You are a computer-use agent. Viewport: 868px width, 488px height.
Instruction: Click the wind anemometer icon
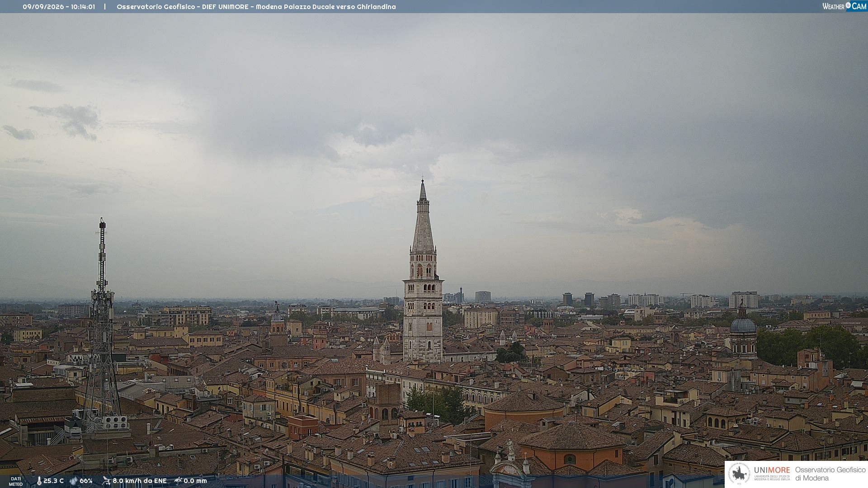(x=106, y=481)
